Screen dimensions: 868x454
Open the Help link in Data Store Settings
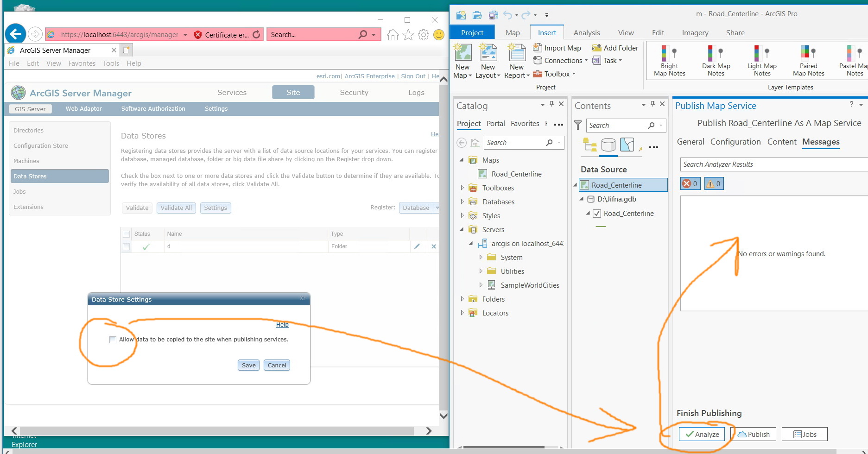point(282,325)
